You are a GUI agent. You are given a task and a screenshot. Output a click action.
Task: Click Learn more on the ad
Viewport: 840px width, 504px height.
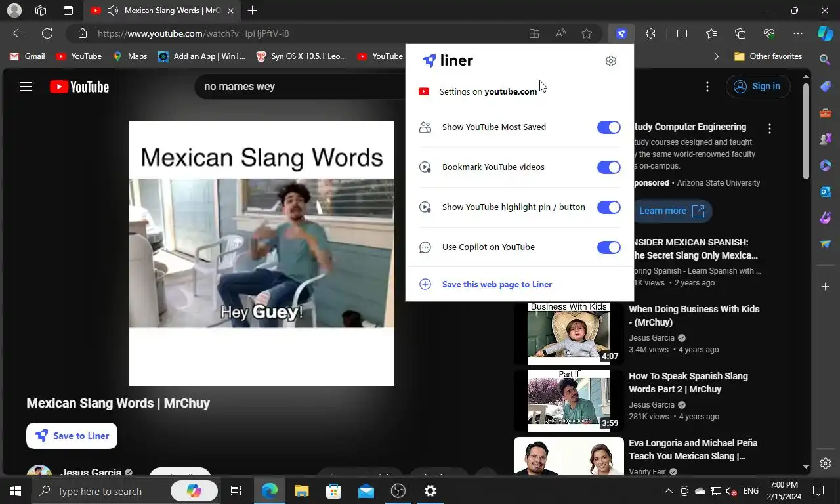[x=671, y=211]
